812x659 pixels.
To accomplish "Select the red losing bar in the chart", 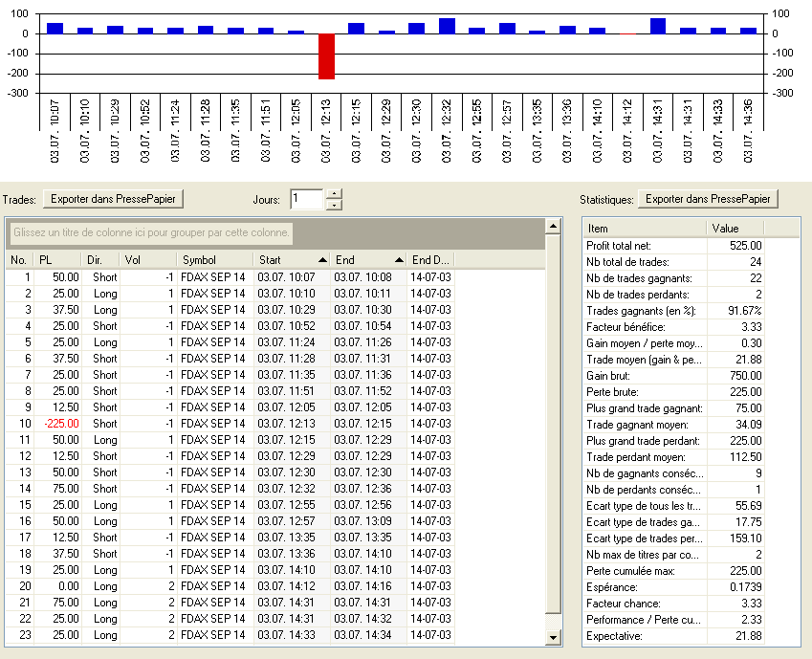I will tap(326, 56).
